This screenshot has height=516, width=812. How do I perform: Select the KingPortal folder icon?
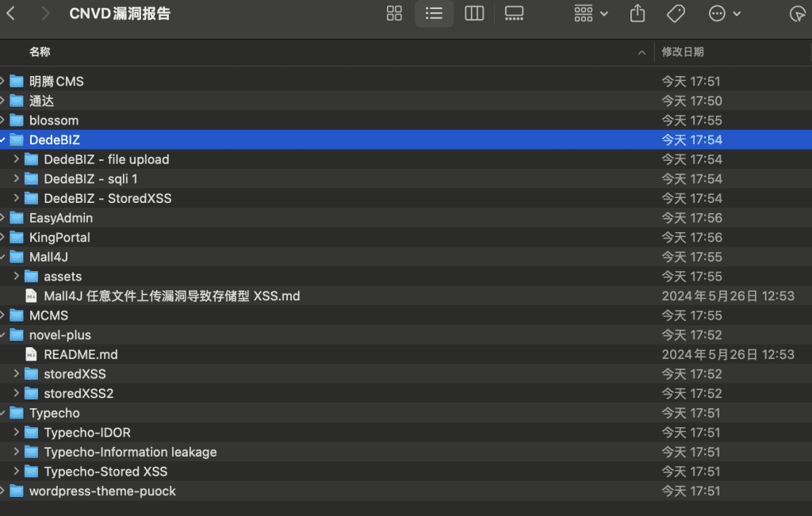[x=17, y=237]
